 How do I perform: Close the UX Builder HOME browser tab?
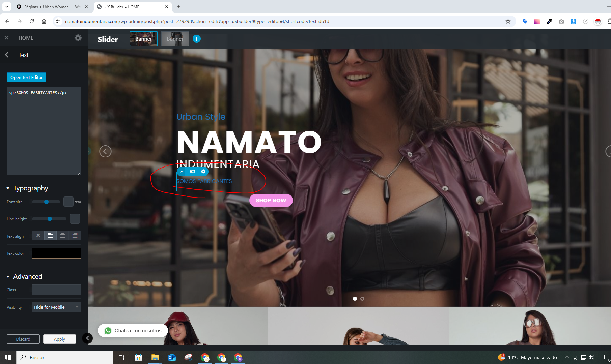click(167, 7)
